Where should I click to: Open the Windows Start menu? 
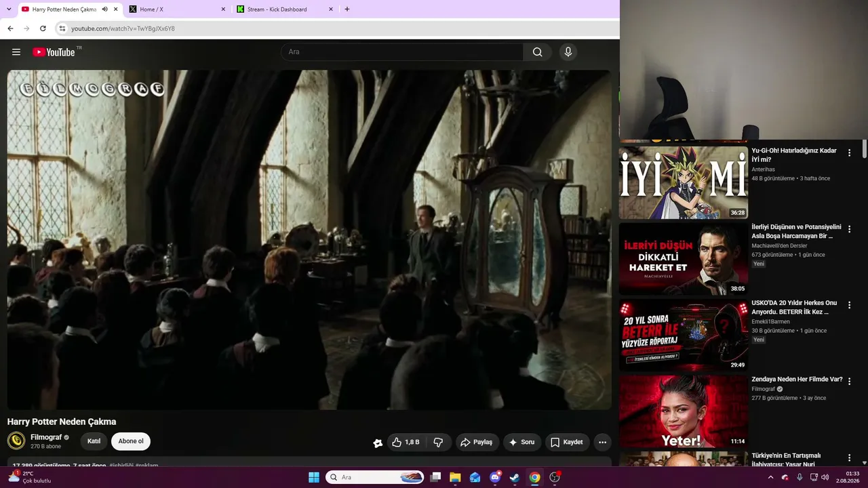click(x=314, y=477)
